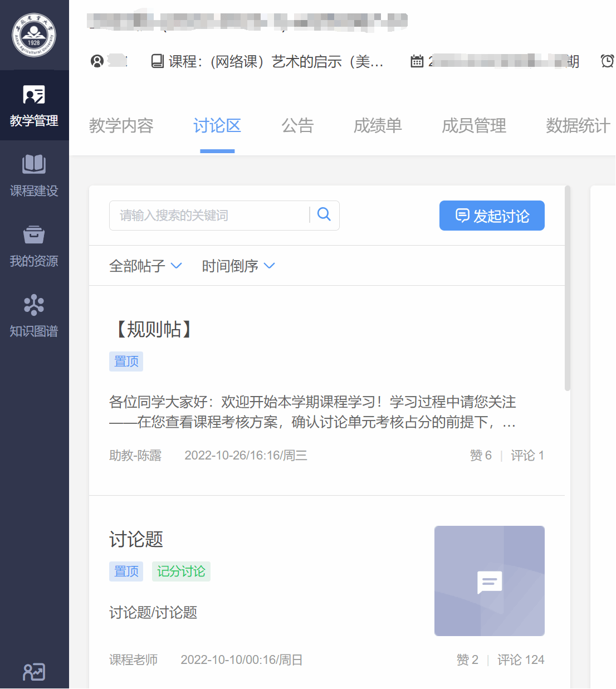Screen dimensions: 616x689
Task: Click the 发起讨论 button
Action: [492, 216]
